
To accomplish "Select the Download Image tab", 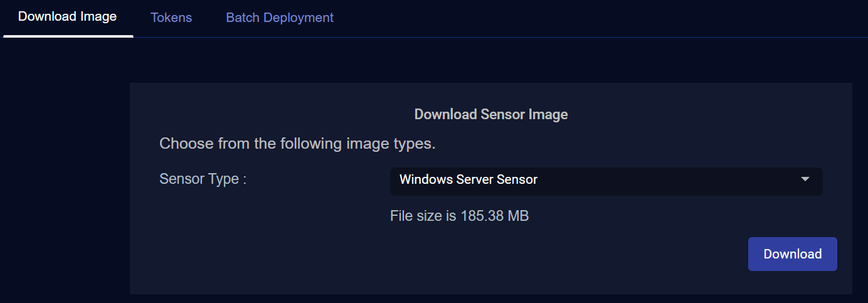I will point(68,17).
